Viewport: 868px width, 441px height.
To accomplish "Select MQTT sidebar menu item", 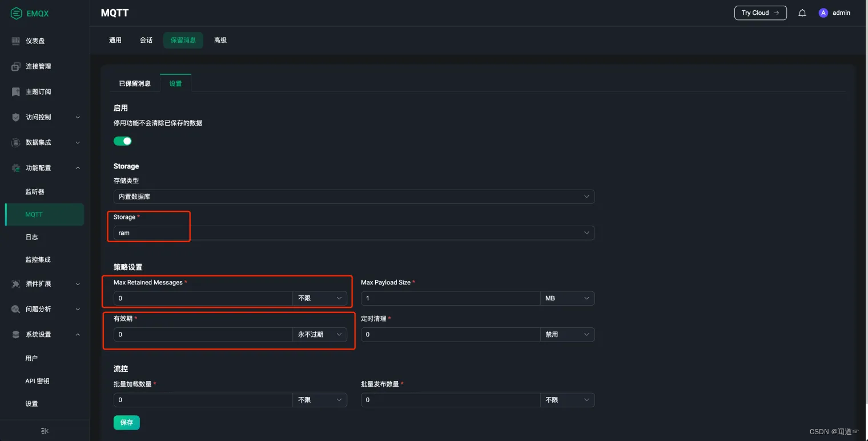I will coord(45,215).
